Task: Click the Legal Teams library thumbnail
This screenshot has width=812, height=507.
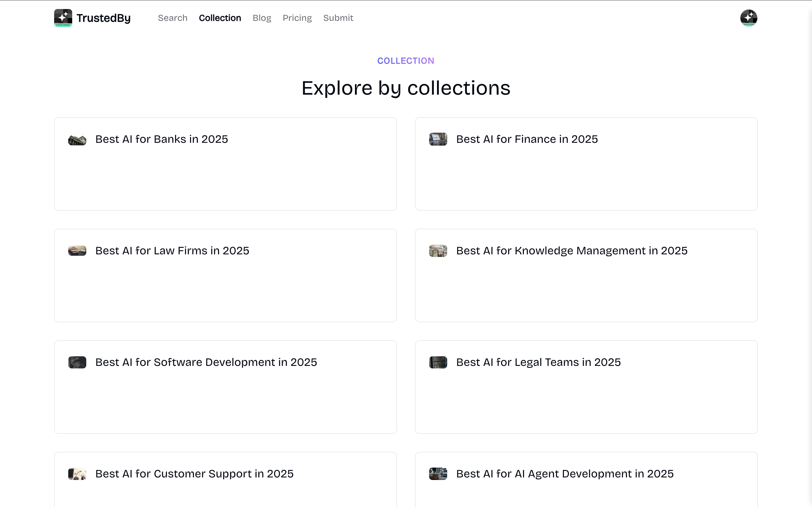Action: (x=438, y=363)
